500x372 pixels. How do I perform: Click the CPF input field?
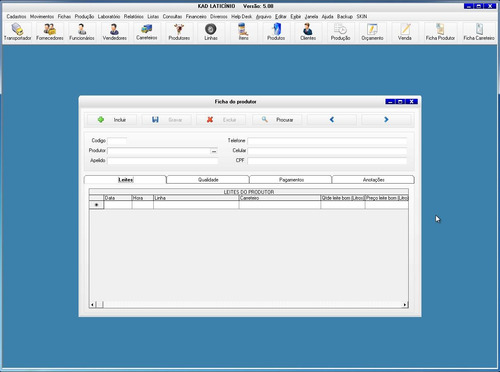pos(327,161)
